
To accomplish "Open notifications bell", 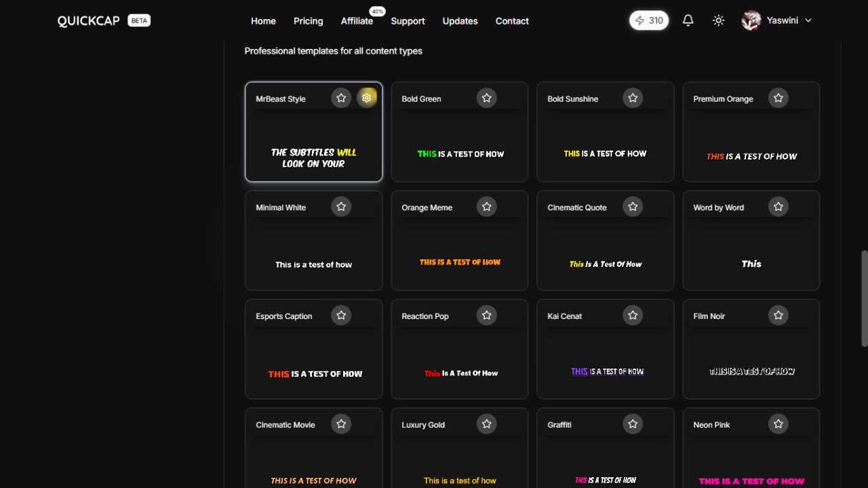I will coord(688,20).
